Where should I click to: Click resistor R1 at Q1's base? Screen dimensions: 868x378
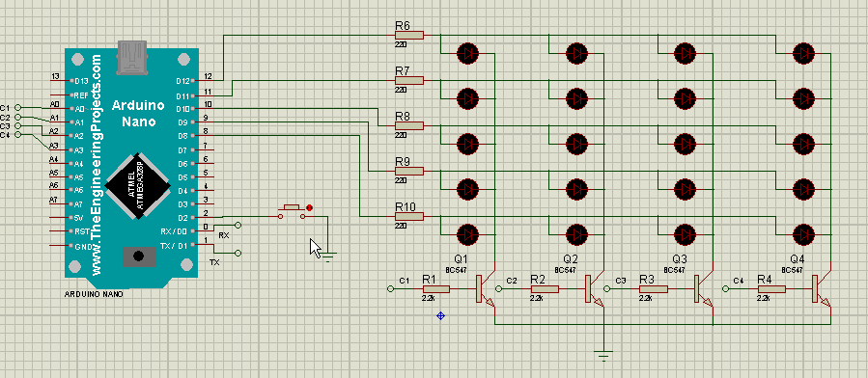click(x=436, y=288)
